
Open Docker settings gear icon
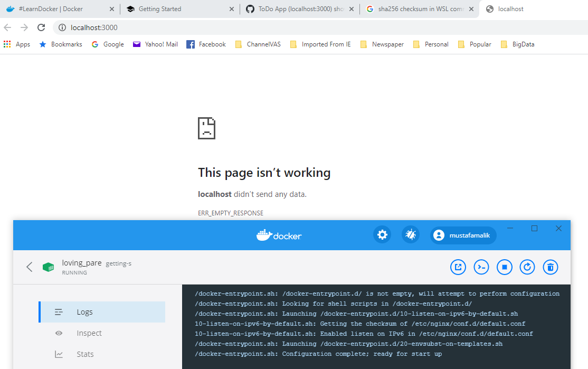382,235
